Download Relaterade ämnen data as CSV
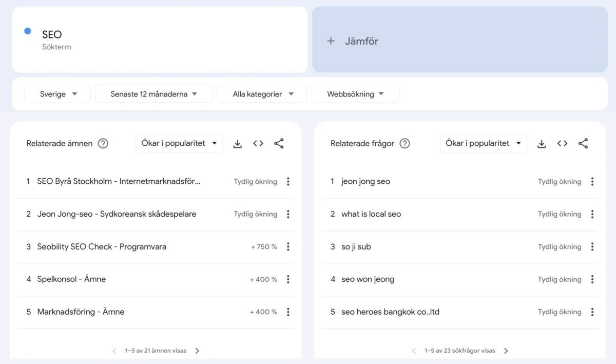Screen dimensions: 616x364 point(237,144)
